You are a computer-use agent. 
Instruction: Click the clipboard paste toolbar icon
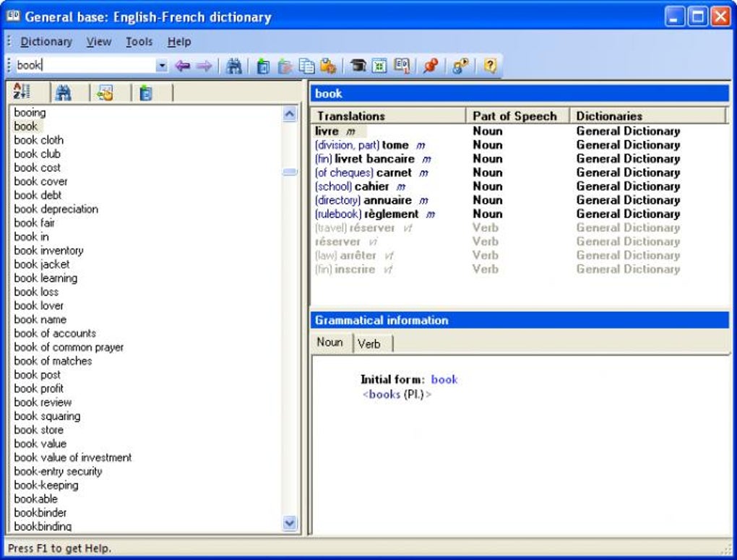328,66
